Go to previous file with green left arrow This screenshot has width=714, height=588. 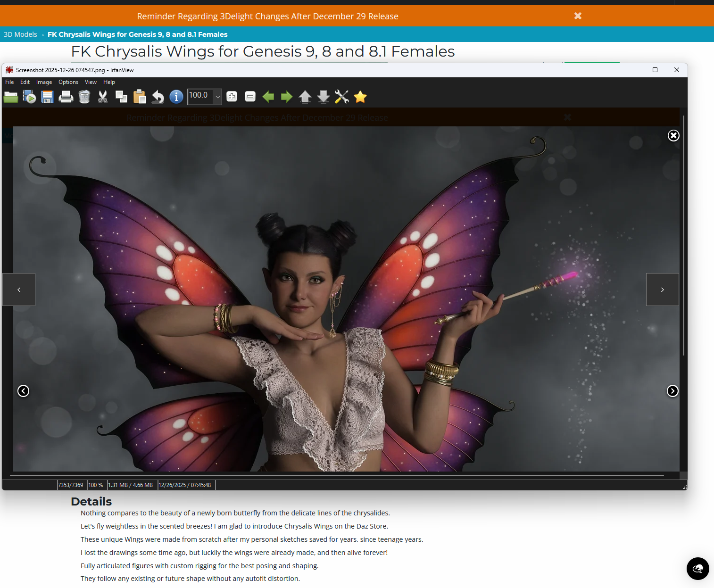click(268, 97)
